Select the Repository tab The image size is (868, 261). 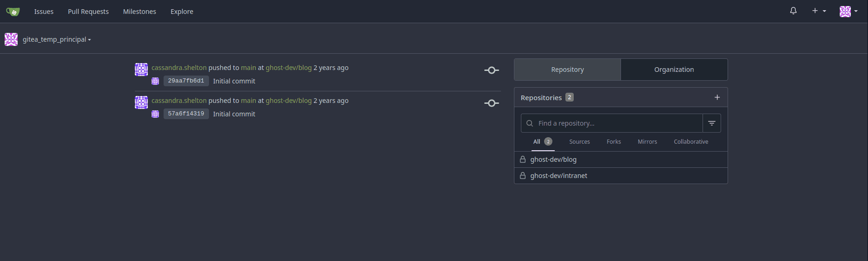pyautogui.click(x=567, y=70)
